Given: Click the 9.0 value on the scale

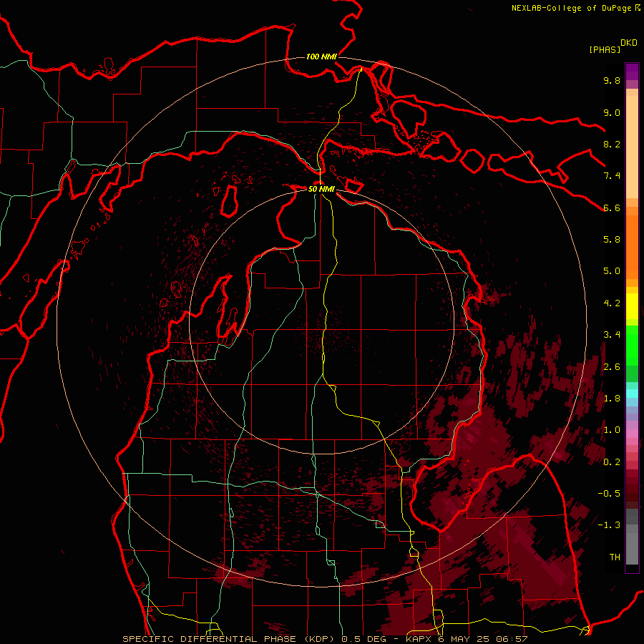Looking at the screenshot, I should click(612, 113).
